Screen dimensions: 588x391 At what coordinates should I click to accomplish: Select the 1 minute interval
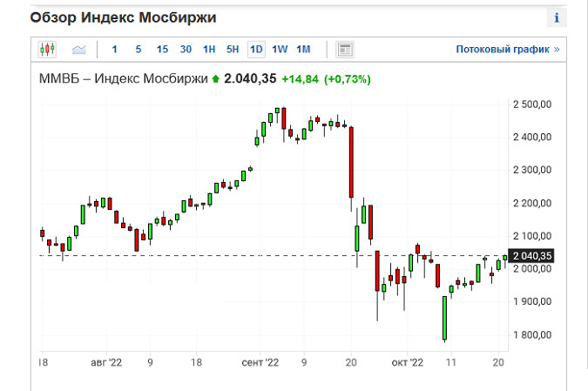[x=115, y=50]
